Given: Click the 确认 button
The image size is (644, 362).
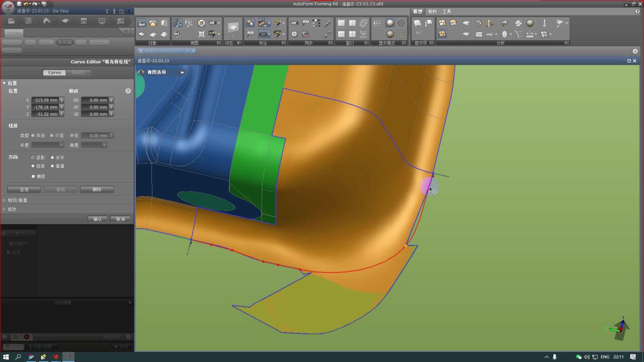Looking at the screenshot, I should [x=98, y=219].
